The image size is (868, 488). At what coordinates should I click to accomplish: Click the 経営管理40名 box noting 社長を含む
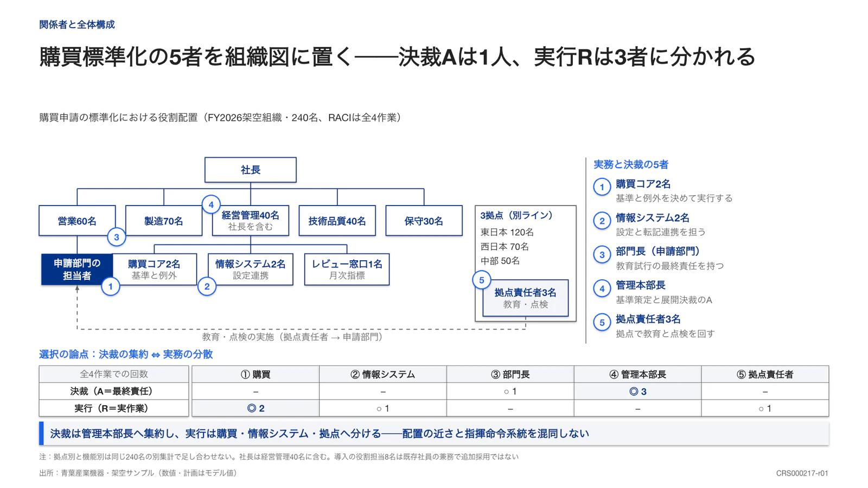[250, 221]
